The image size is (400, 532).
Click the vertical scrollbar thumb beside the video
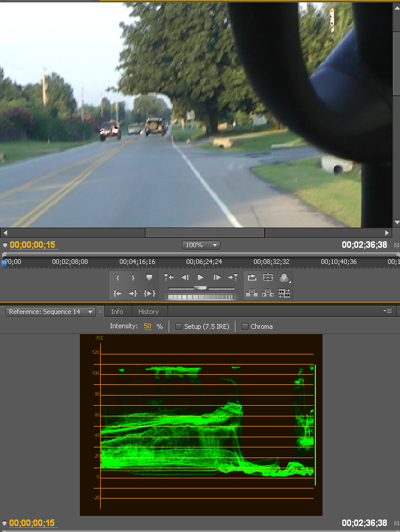396,64
